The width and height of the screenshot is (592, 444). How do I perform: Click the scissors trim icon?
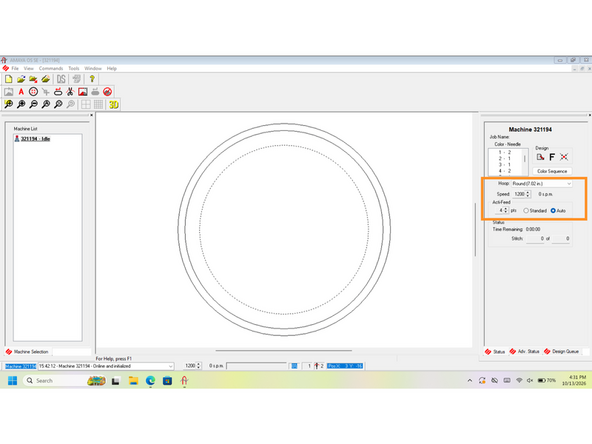(x=70, y=92)
